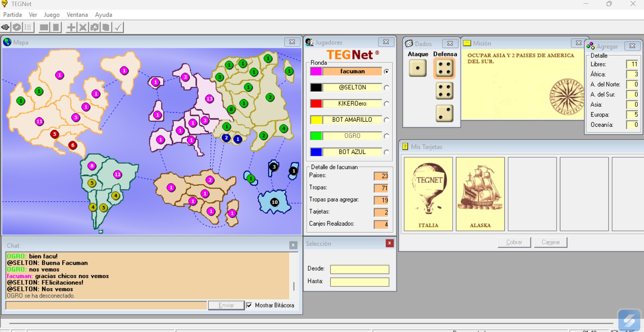Click the Desde input field

[359, 269]
